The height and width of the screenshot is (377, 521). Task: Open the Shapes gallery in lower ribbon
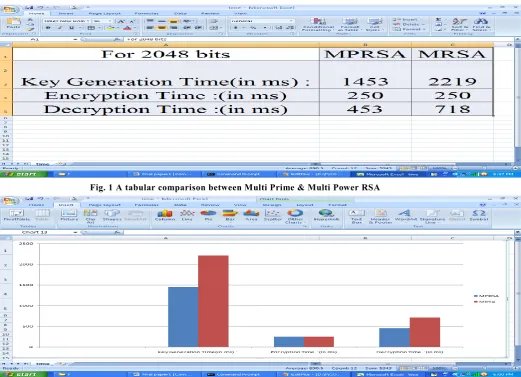click(112, 215)
